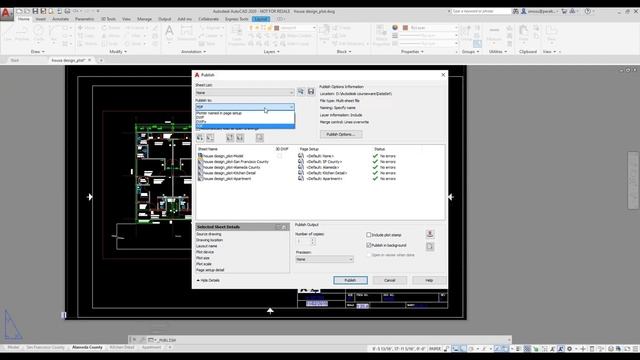
Task: Click the Save icon in Quick Access toolbar
Action: click(x=36, y=11)
